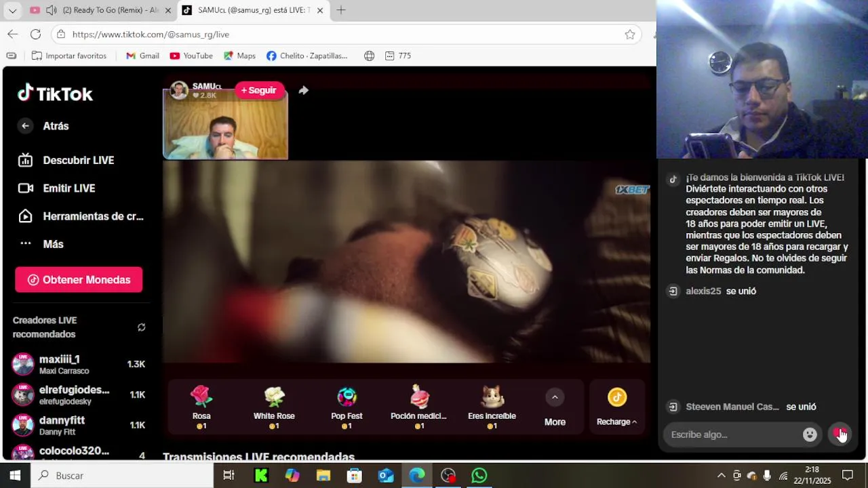
Task: Switch to SAMU TikTok LIVE tab
Action: [254, 10]
